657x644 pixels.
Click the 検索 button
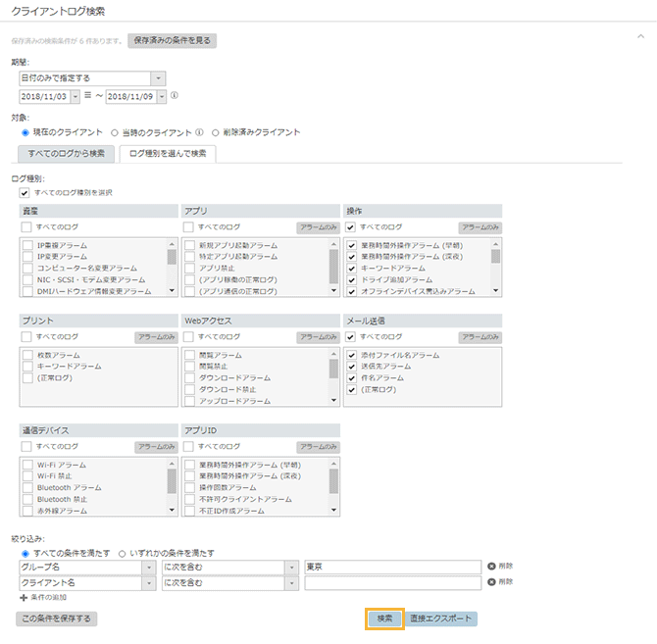point(384,619)
